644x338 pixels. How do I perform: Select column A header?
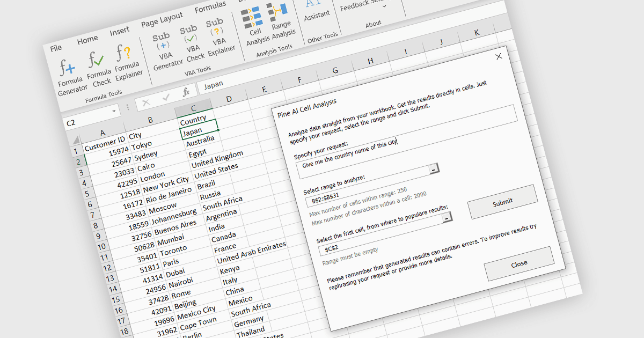pos(102,133)
